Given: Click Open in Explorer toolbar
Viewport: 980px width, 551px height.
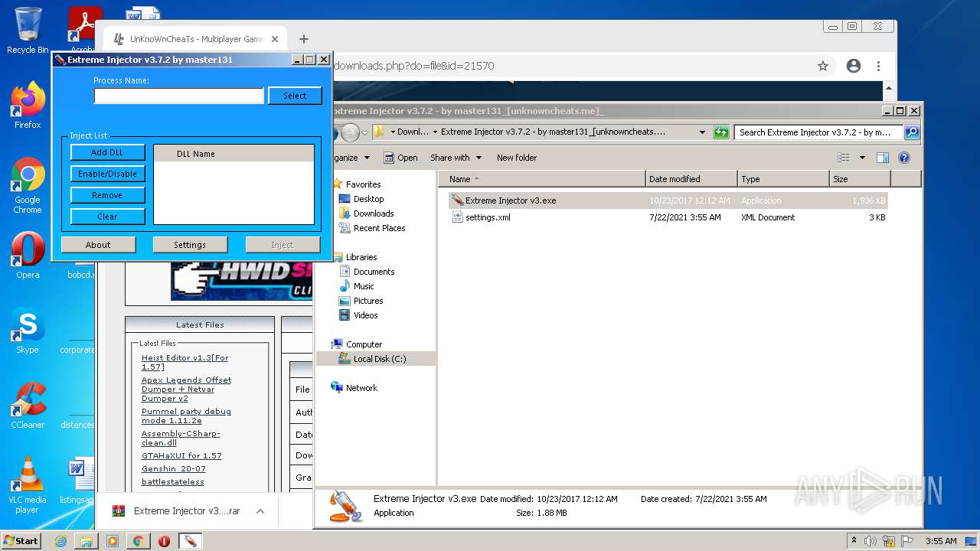Looking at the screenshot, I should [x=400, y=158].
